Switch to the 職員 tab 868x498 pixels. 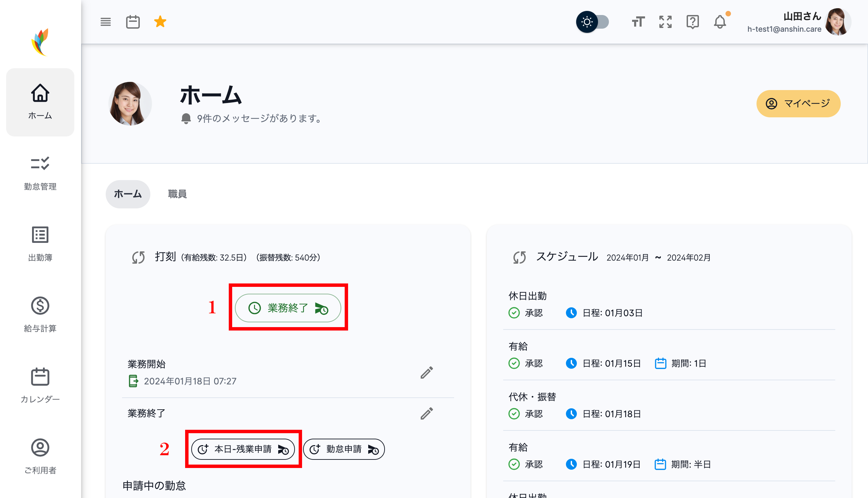click(x=177, y=194)
